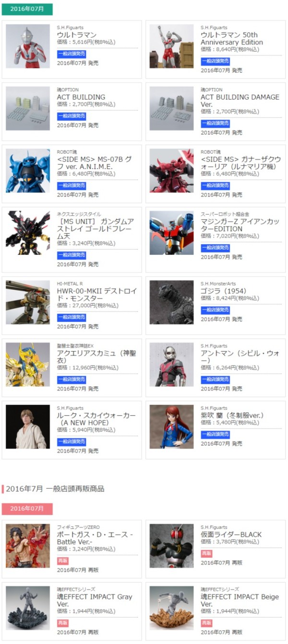Open the Shibuki Ran winter uniform thumbnail
Image resolution: width=288 pixels, height=644 pixels.
[x=171, y=426]
